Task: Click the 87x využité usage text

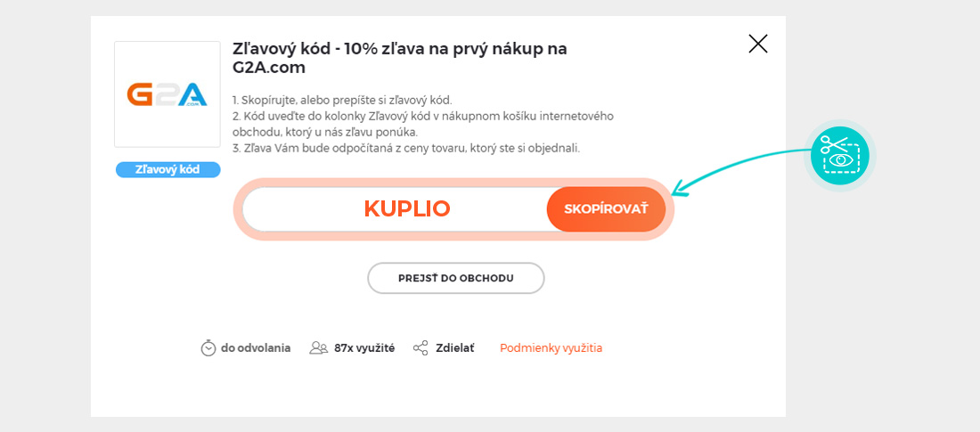Action: point(364,348)
